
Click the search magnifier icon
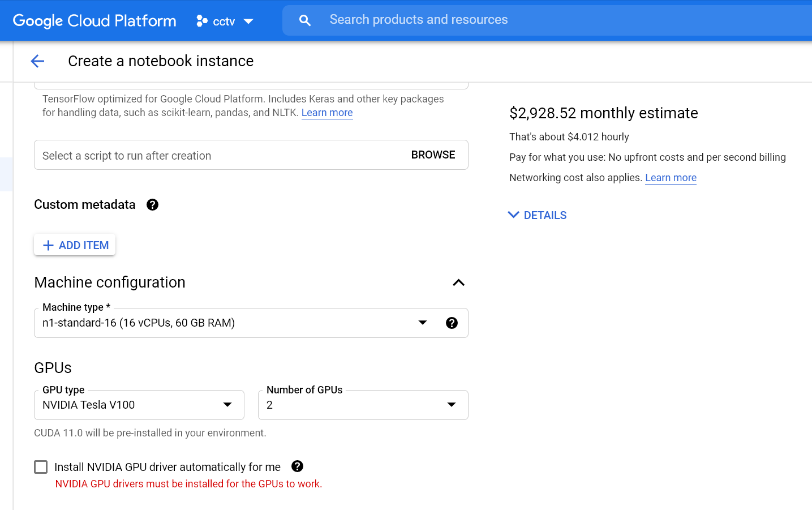coord(305,20)
